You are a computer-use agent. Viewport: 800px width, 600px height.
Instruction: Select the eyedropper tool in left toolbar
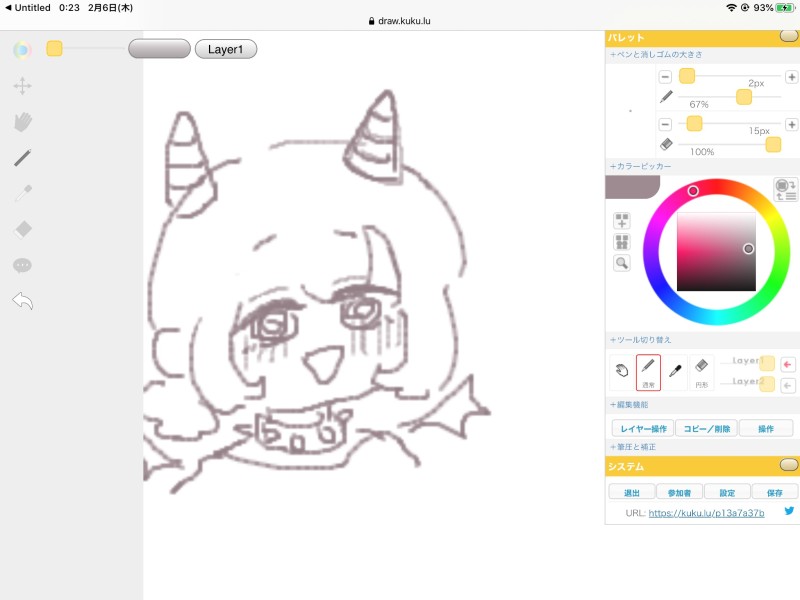tap(22, 193)
